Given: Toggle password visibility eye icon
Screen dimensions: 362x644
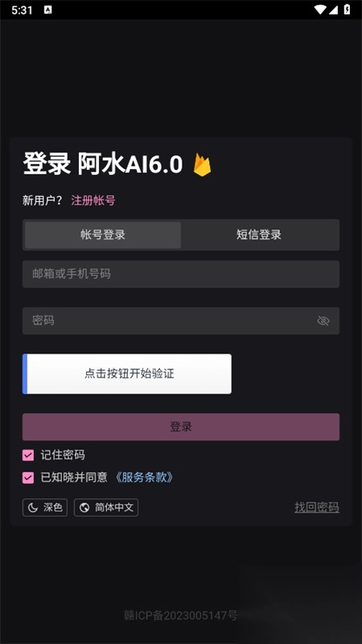Looking at the screenshot, I should click(323, 320).
